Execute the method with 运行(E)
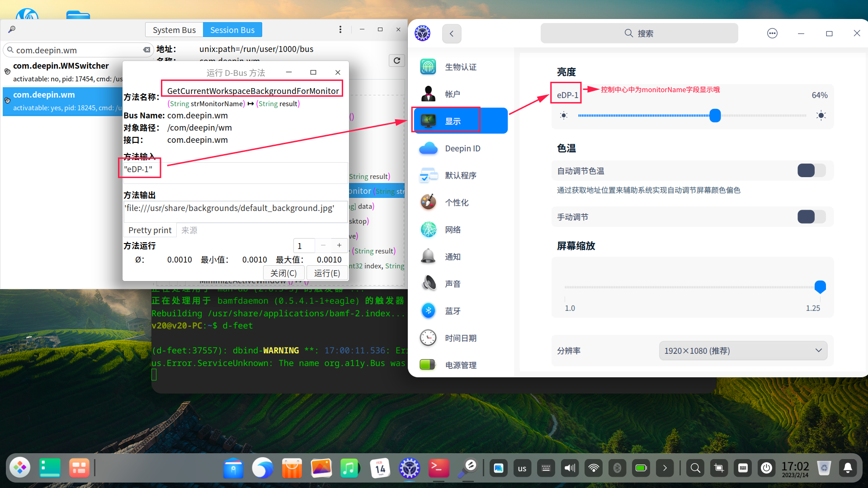This screenshot has height=488, width=868. click(x=327, y=273)
